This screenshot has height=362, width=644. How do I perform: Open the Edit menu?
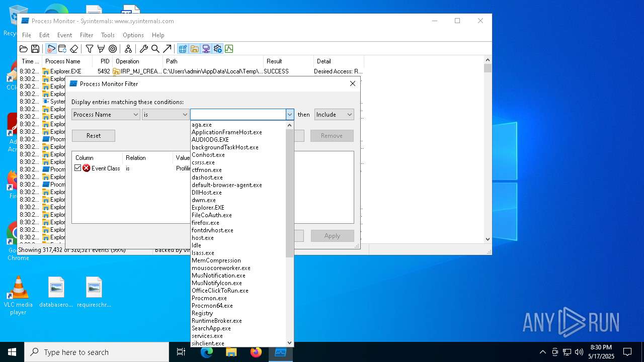coord(44,35)
